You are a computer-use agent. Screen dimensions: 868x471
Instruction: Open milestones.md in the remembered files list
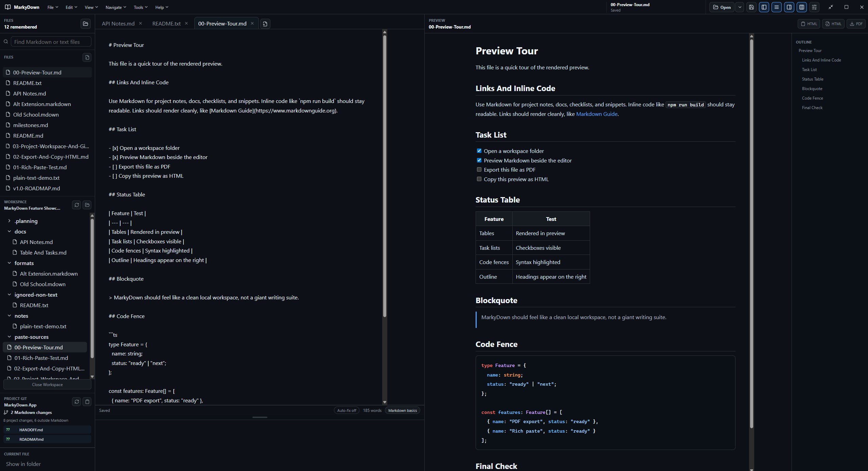(x=47, y=125)
